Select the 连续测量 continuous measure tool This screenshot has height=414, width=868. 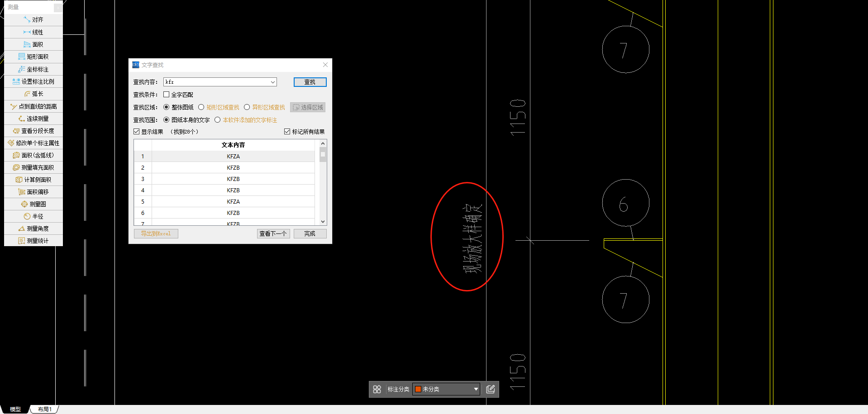(x=33, y=119)
